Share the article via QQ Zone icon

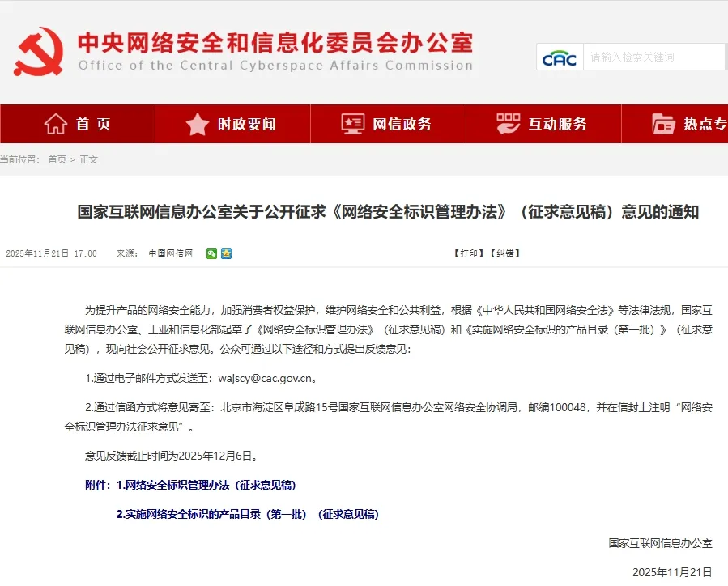click(x=226, y=253)
